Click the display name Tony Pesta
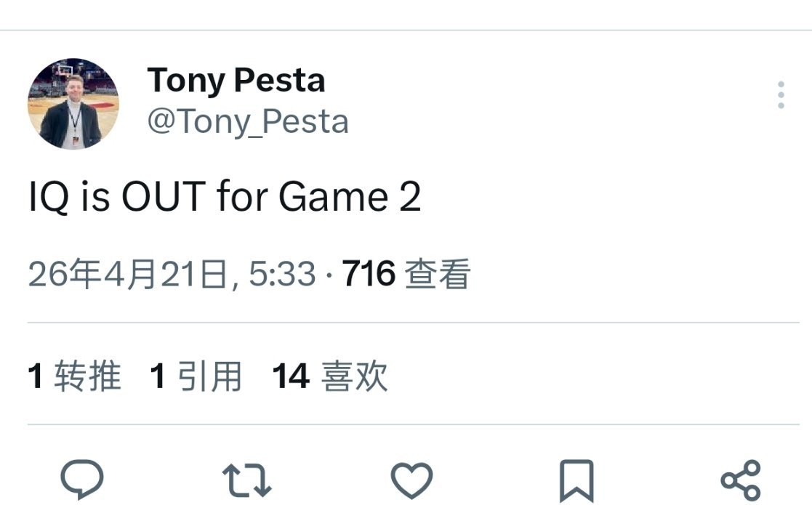Image resolution: width=812 pixels, height=505 pixels. click(236, 80)
